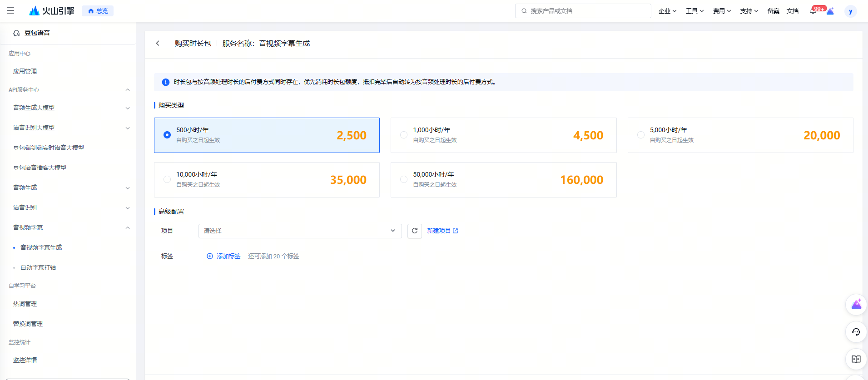Click the user avatar icon
The image size is (868, 380).
click(x=850, y=11)
